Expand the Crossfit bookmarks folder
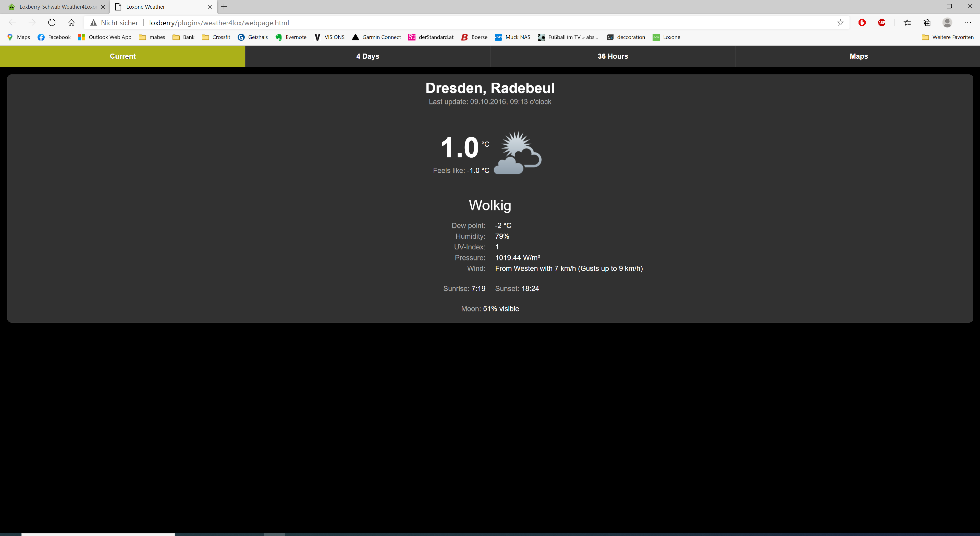 pos(216,37)
